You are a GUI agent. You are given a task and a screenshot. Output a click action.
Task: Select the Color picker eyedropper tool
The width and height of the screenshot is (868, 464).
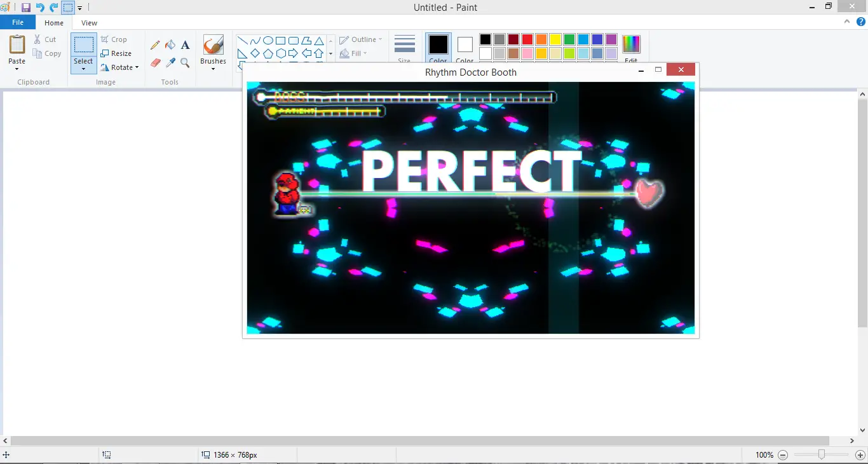tap(170, 63)
